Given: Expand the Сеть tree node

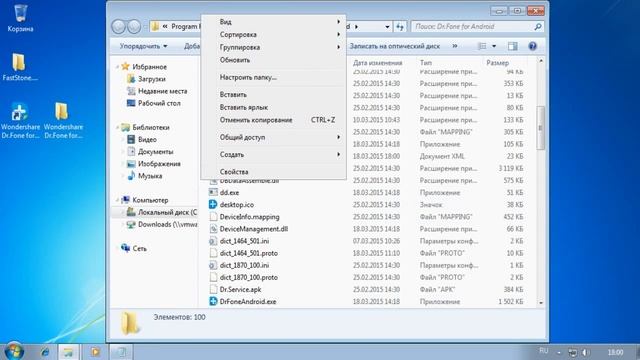Looking at the screenshot, I should (118, 248).
